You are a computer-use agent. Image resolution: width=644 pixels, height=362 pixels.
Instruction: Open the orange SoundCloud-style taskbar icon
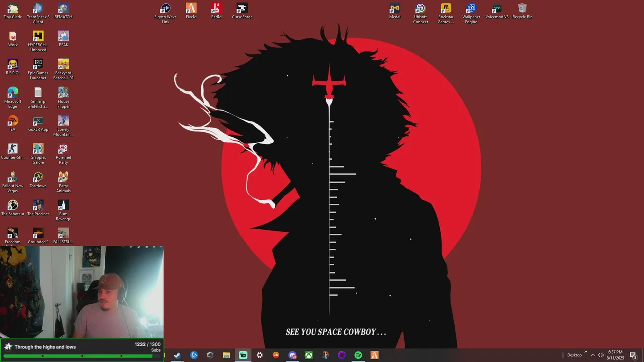click(276, 355)
